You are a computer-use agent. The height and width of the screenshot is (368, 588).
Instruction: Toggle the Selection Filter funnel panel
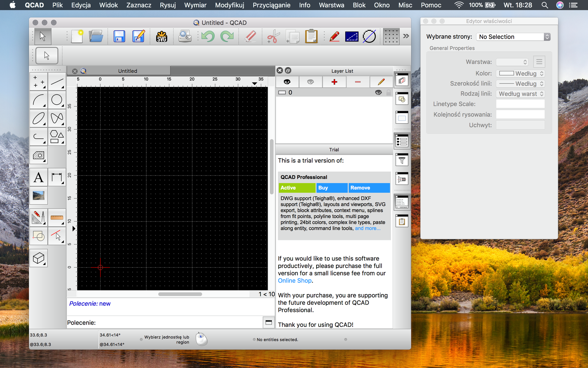(402, 160)
